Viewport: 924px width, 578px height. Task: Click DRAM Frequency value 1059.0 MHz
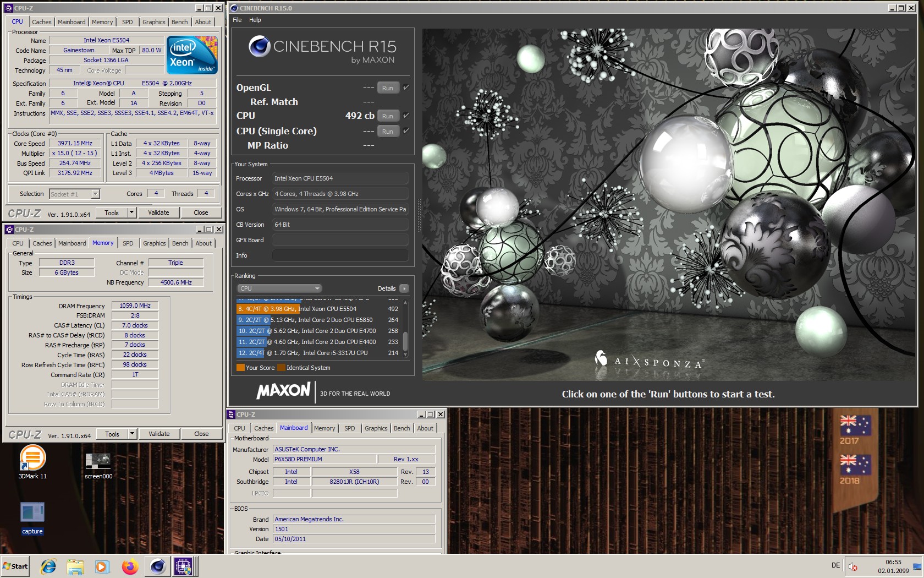pos(135,306)
